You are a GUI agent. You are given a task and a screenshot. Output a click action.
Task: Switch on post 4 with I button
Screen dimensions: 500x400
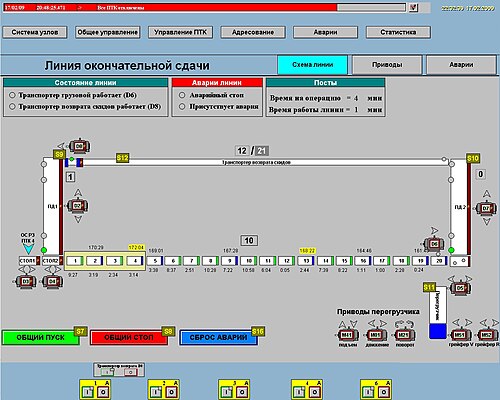tap(299, 392)
